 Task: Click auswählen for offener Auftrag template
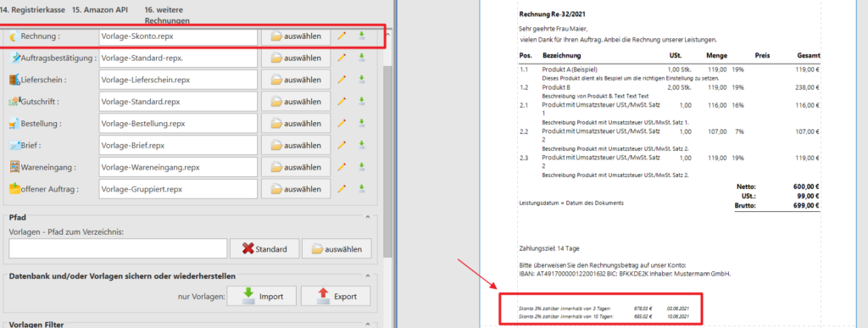pyautogui.click(x=296, y=189)
